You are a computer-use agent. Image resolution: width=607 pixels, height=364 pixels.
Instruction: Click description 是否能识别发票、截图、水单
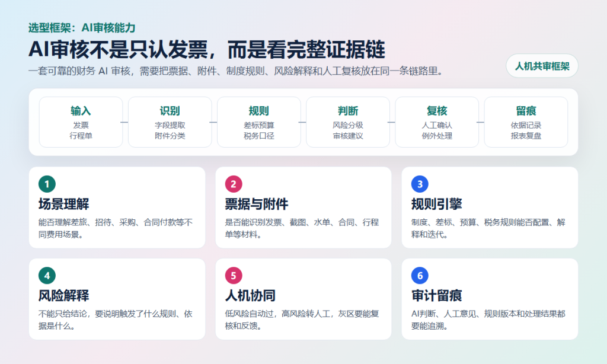(x=302, y=228)
